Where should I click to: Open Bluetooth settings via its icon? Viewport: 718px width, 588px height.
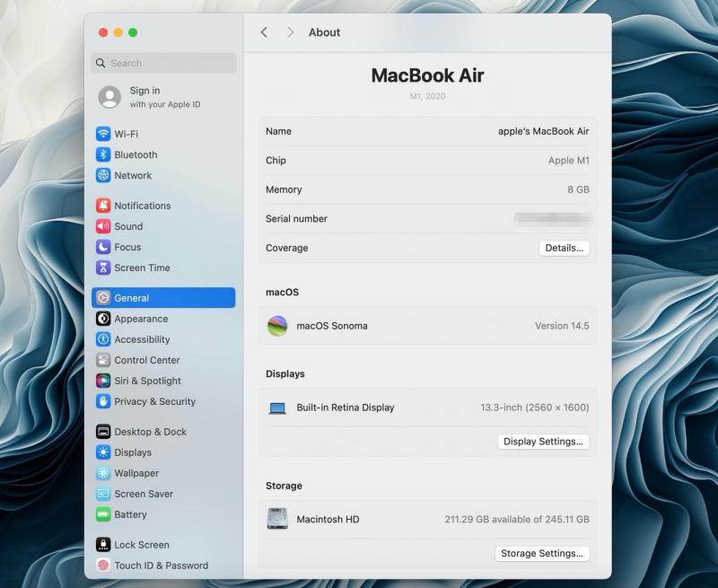103,154
